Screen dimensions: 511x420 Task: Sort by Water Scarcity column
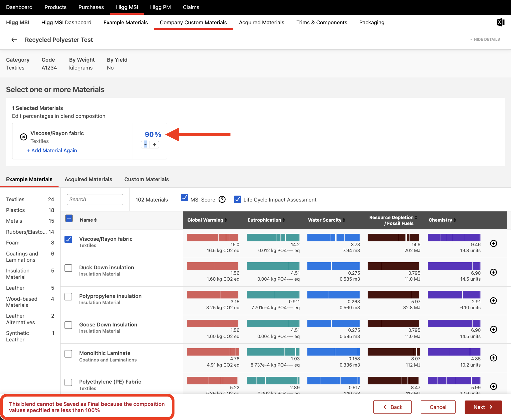click(x=326, y=220)
